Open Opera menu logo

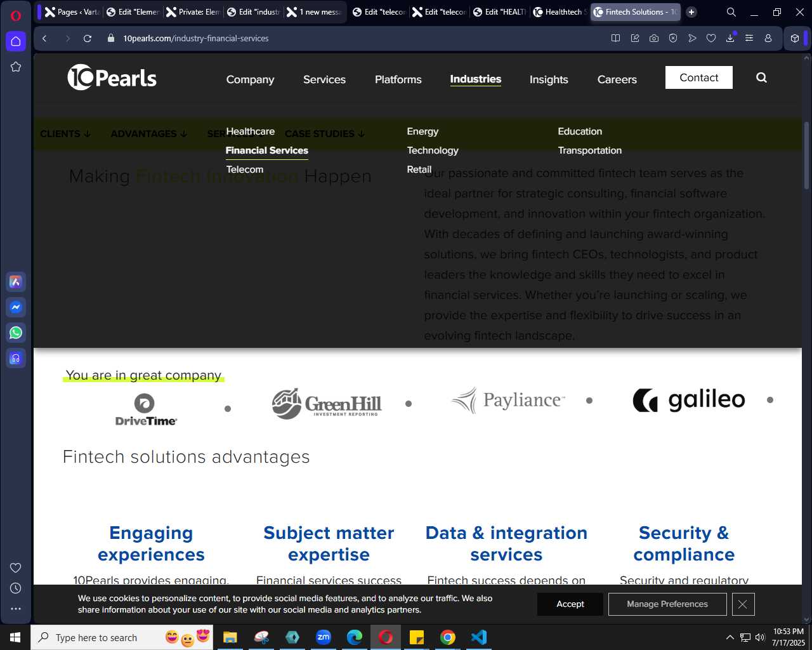click(16, 16)
